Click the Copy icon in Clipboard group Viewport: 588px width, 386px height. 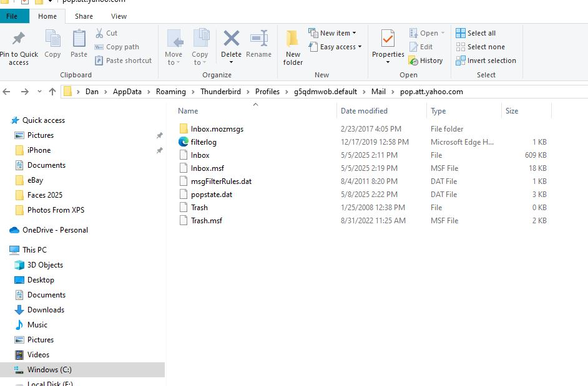coord(53,41)
